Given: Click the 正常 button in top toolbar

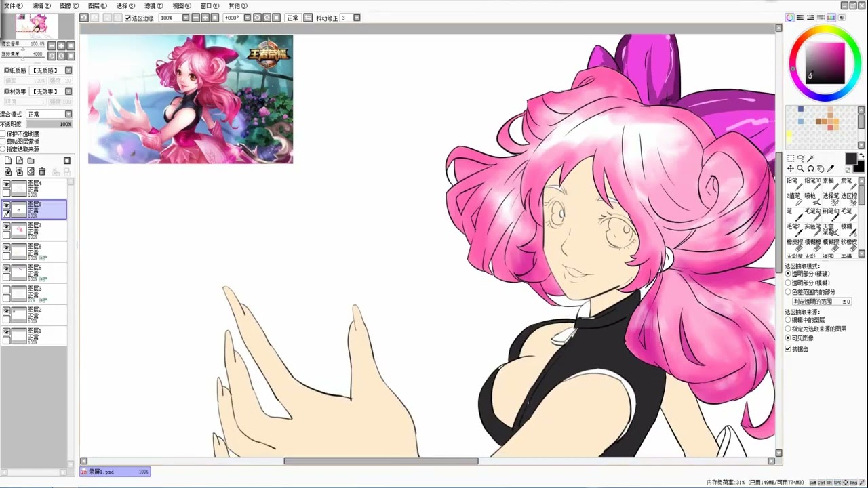Looking at the screenshot, I should [x=292, y=18].
